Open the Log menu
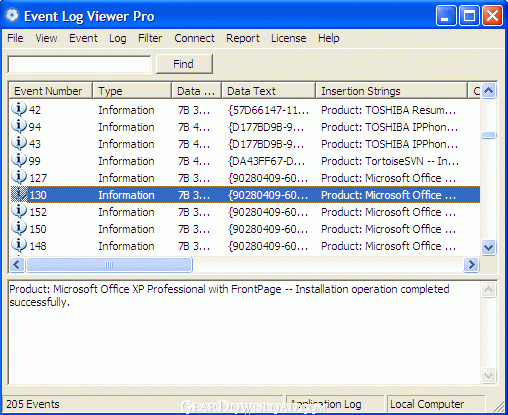Image resolution: width=508 pixels, height=415 pixels. (x=118, y=38)
